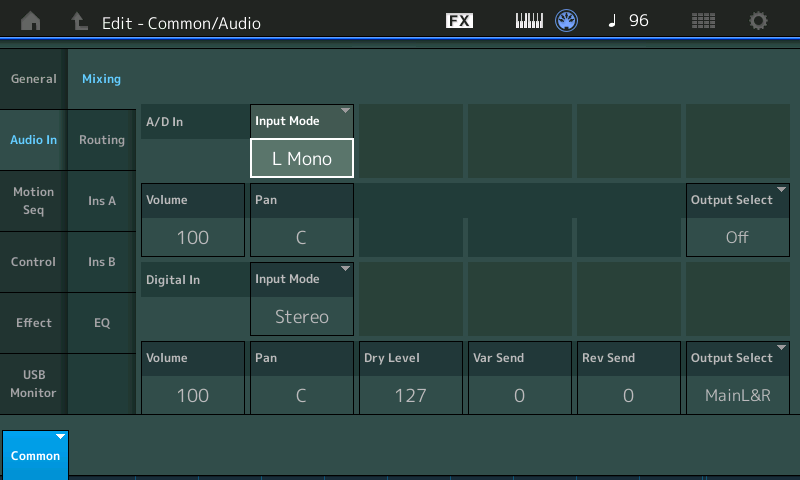The image size is (800, 480).
Task: Go to the Home screen icon
Action: click(x=31, y=21)
